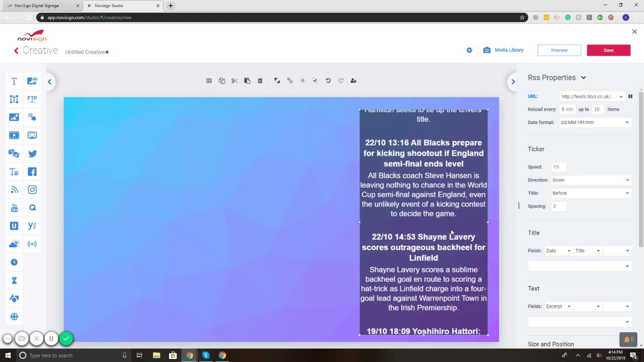The height and width of the screenshot is (362, 644).
Task: Open Skype from taskbar
Action: [x=206, y=355]
